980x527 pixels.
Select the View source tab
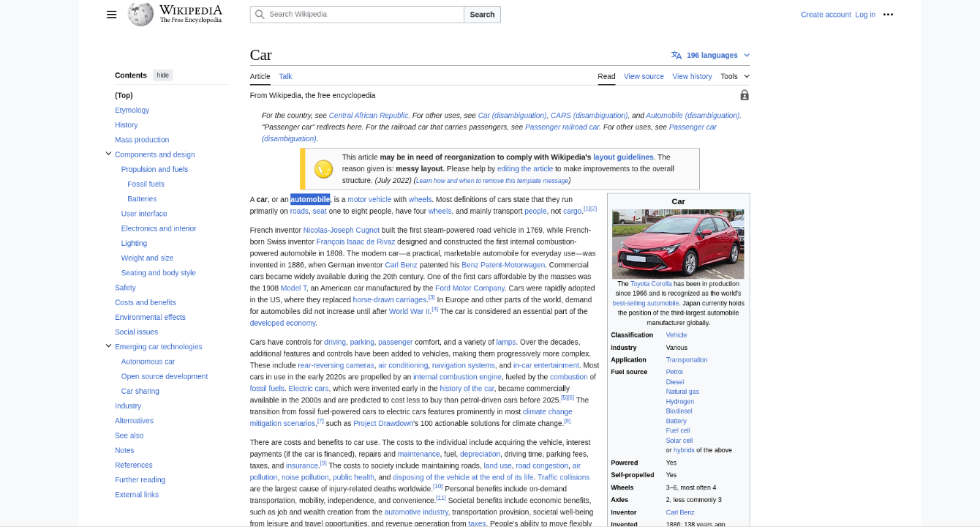(x=644, y=76)
